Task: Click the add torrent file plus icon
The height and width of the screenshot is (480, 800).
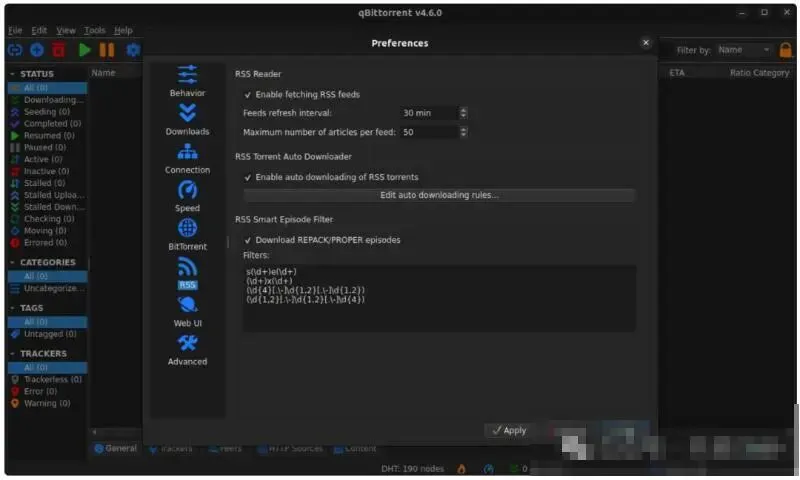Action: (x=37, y=50)
